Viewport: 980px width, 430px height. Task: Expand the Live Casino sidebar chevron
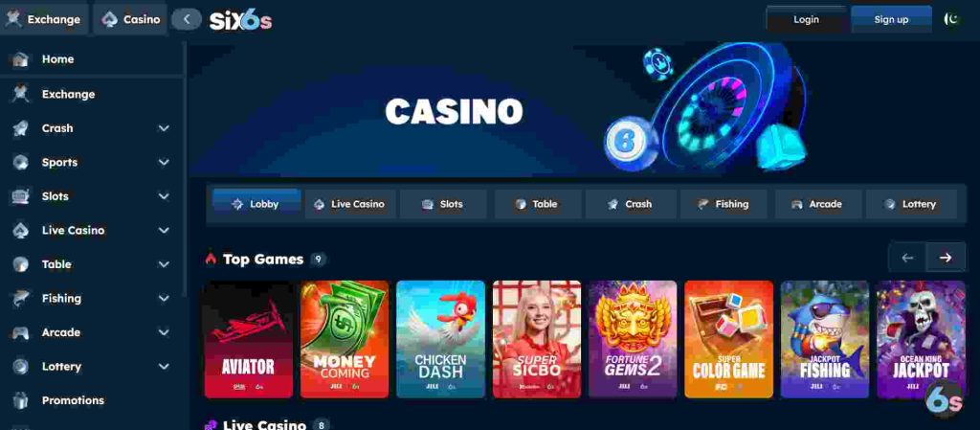click(164, 231)
